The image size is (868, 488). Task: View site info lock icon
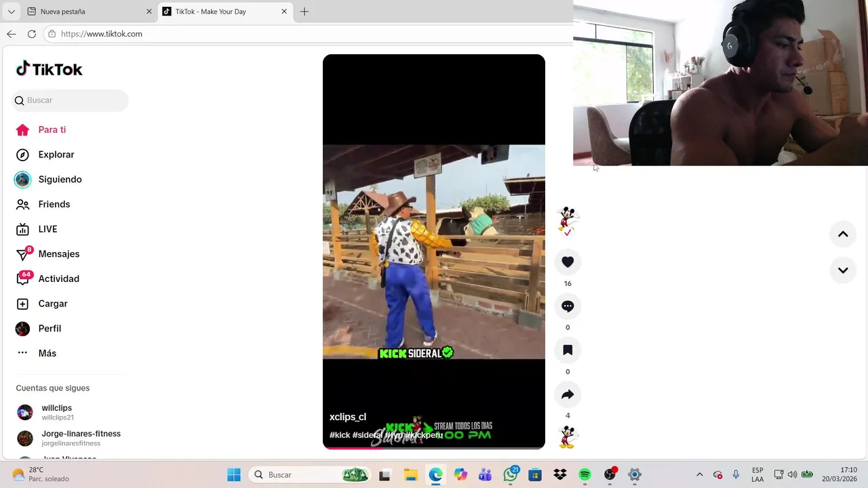(52, 34)
